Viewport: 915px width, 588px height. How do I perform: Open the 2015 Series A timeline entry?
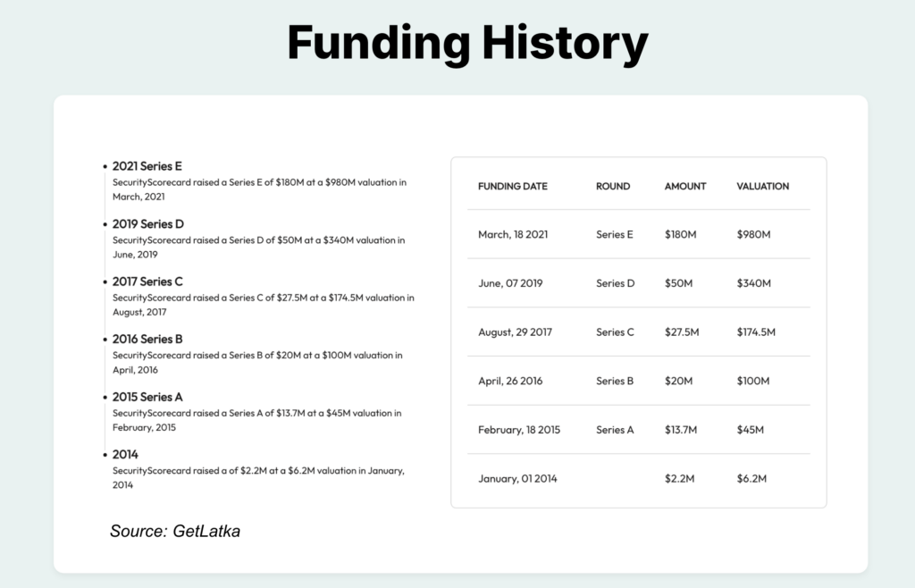pos(147,397)
